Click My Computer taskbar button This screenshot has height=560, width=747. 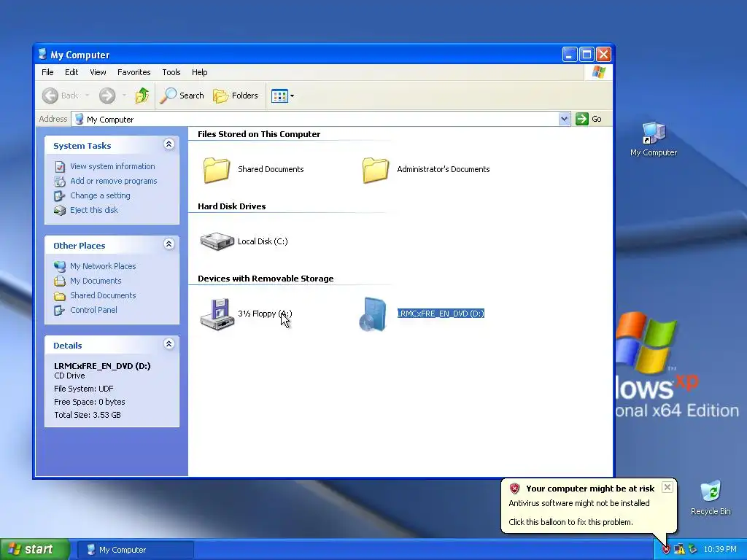click(135, 550)
